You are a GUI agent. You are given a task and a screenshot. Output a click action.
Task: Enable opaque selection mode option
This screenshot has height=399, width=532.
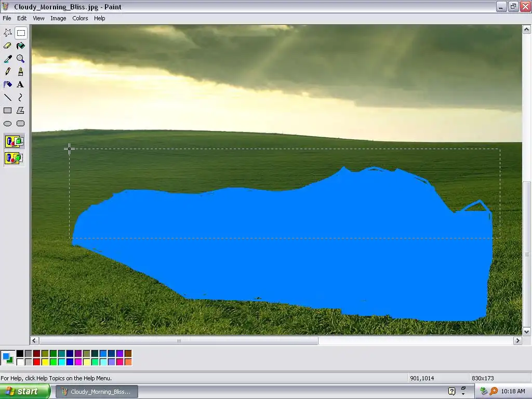click(x=14, y=141)
